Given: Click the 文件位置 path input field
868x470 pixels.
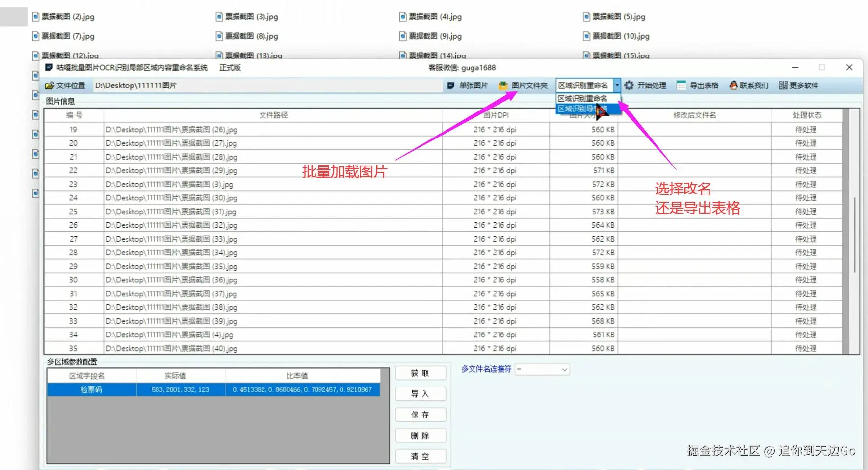Looking at the screenshot, I should [267, 85].
